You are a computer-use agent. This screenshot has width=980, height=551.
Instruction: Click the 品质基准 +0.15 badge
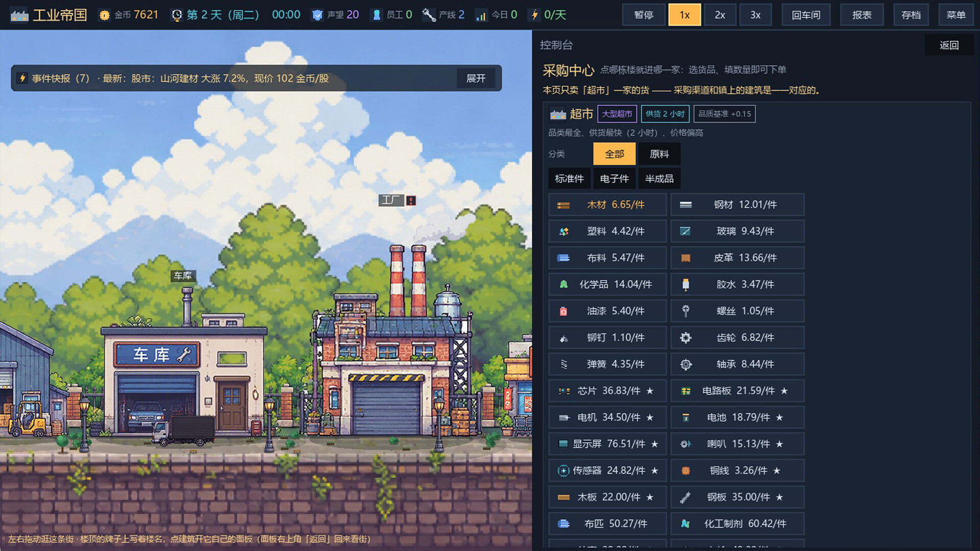click(724, 114)
